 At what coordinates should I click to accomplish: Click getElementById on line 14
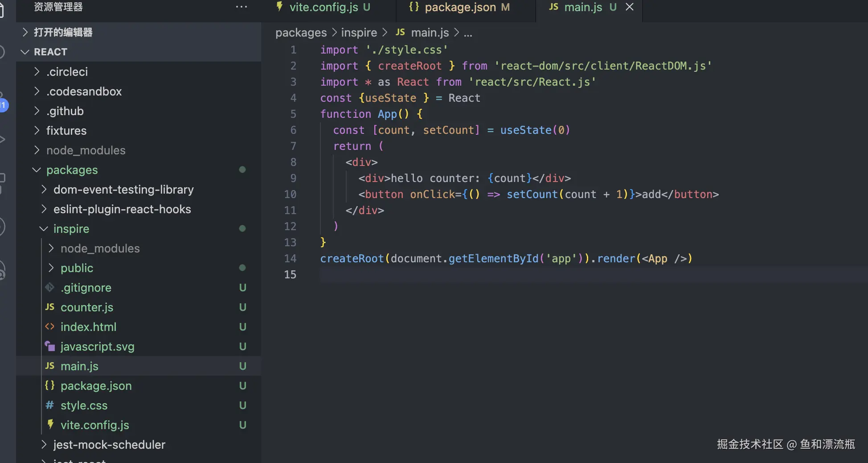(x=494, y=259)
